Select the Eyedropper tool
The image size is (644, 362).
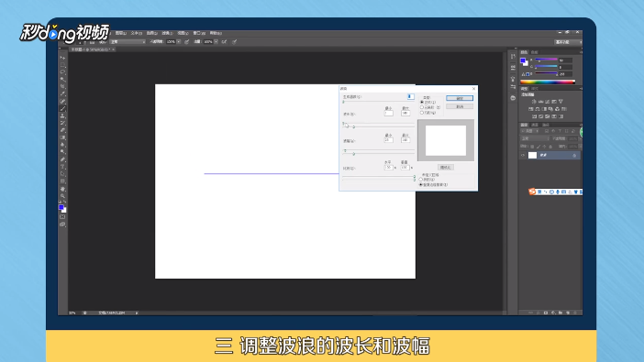pos(62,94)
